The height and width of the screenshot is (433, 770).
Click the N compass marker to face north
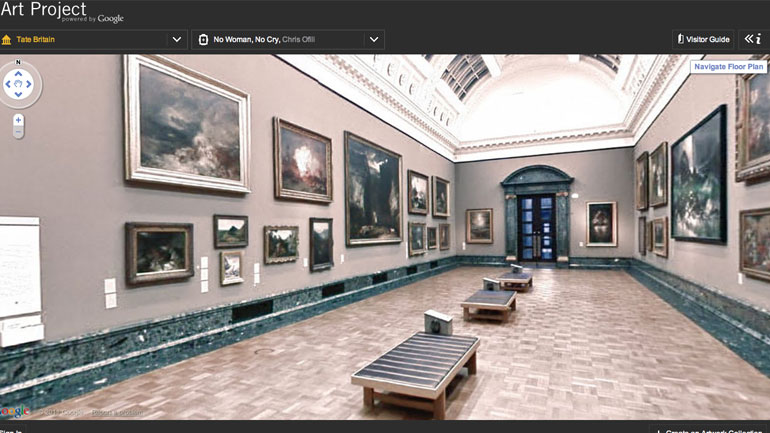coord(18,62)
